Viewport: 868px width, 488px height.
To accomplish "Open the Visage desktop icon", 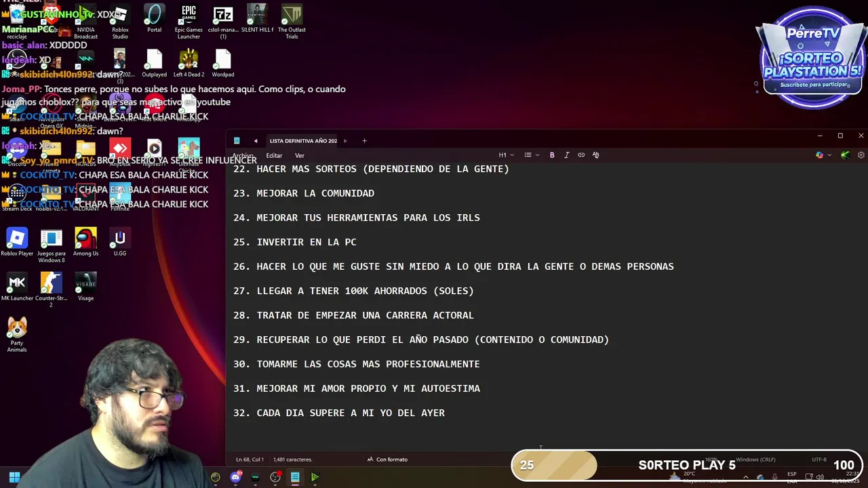I will tap(85, 287).
